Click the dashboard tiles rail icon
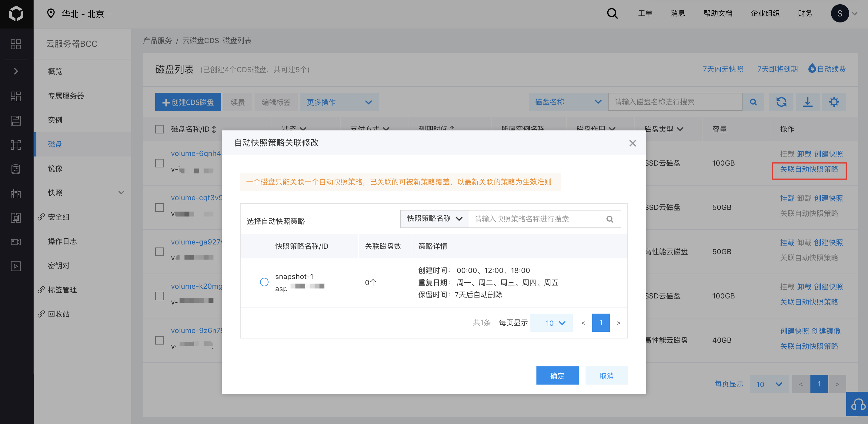Screen dimensions: 868x424 pos(16,96)
